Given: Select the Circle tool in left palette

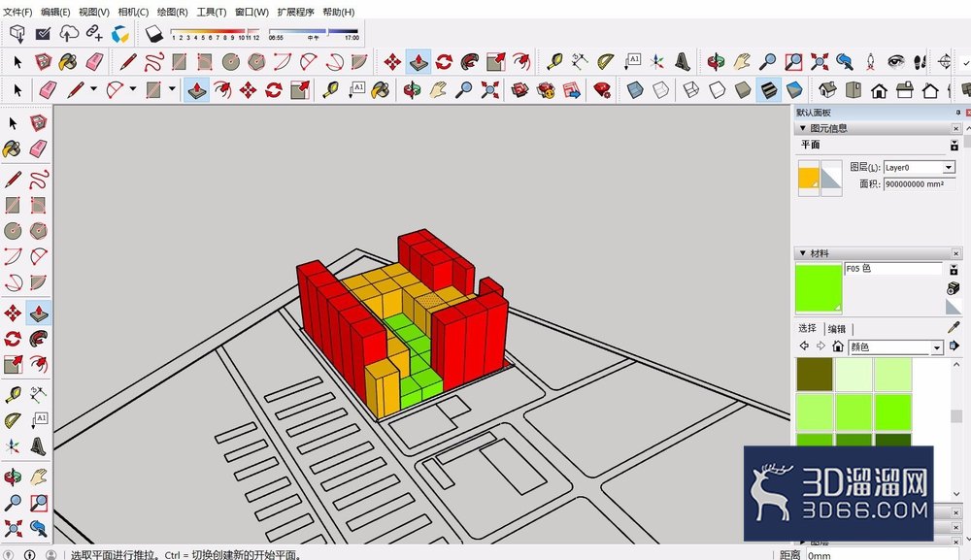Looking at the screenshot, I should 13,231.
